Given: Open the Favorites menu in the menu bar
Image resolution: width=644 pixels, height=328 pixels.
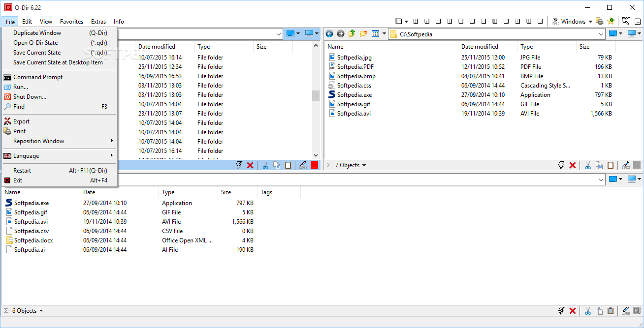Looking at the screenshot, I should pos(71,22).
